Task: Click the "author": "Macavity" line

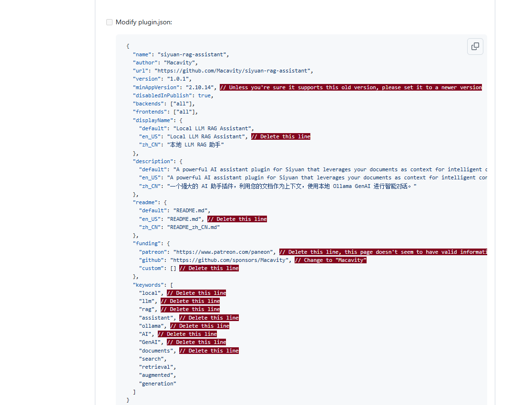Action: (x=165, y=62)
